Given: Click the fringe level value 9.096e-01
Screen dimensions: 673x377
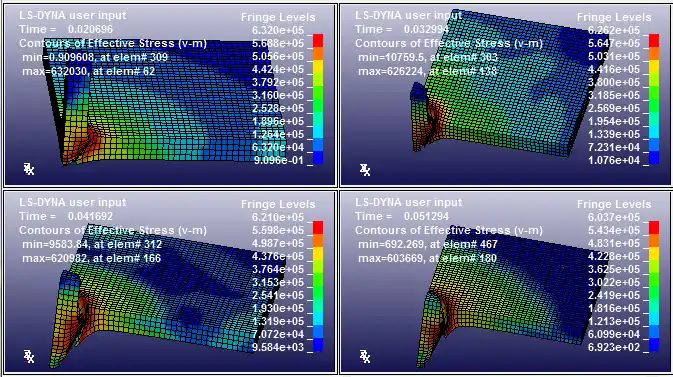Looking at the screenshot, I should point(278,160).
